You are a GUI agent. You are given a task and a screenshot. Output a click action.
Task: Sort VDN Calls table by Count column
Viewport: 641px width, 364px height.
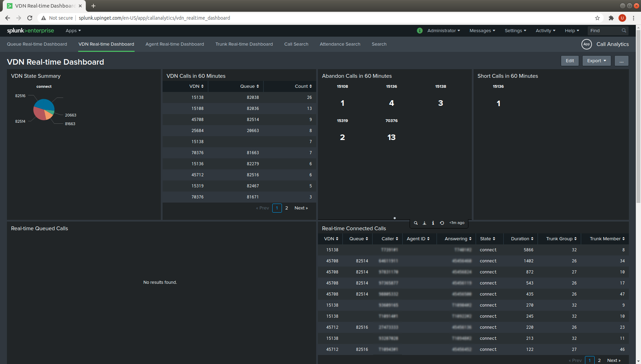click(303, 86)
